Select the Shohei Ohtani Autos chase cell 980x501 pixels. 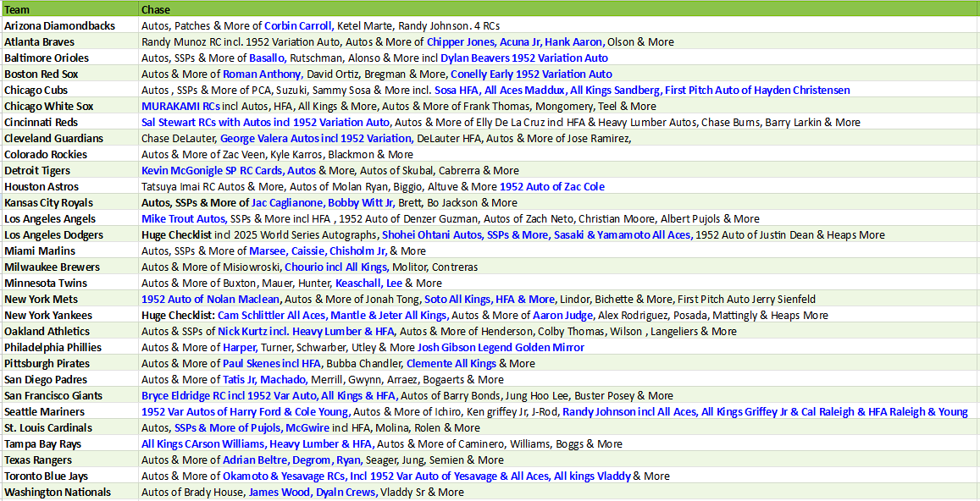559,235
